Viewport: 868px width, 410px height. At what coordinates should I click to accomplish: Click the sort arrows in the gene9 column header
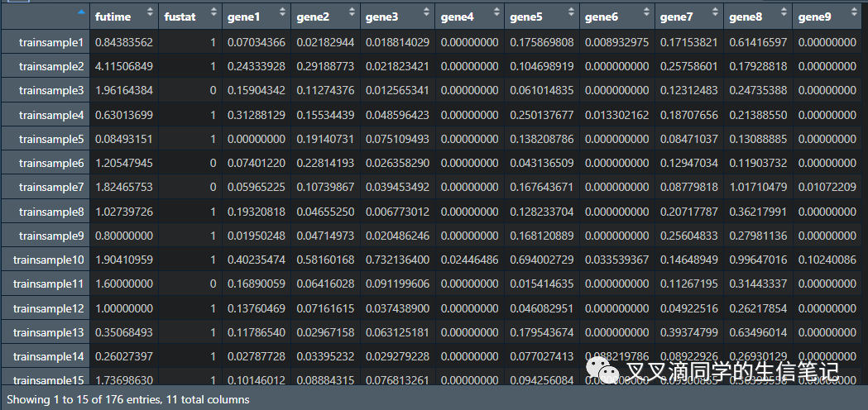[855, 12]
